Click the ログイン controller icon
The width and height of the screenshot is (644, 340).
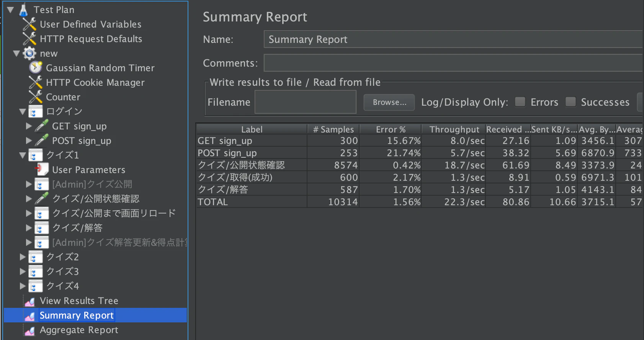tap(36, 111)
